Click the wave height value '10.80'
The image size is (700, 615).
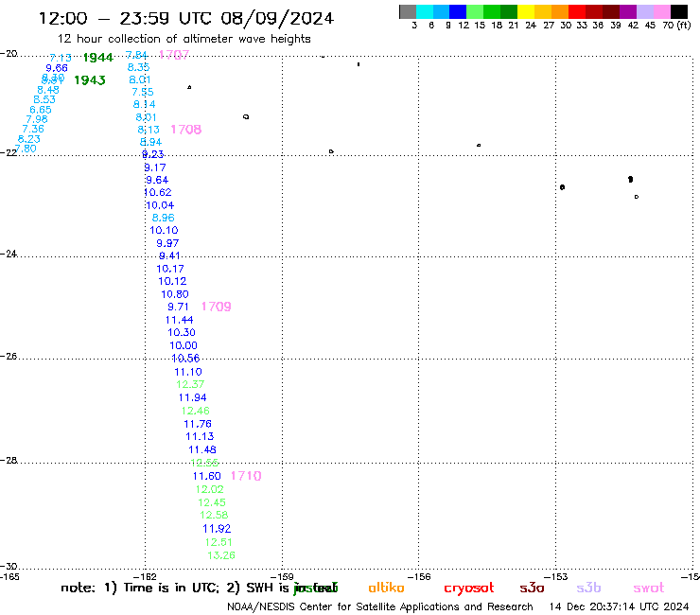[175, 294]
